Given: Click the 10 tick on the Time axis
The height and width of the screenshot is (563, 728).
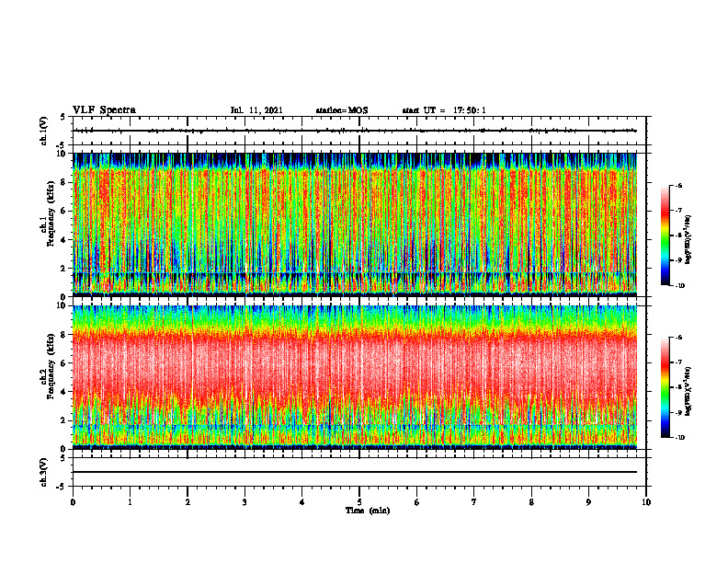Looking at the screenshot, I should [x=646, y=502].
